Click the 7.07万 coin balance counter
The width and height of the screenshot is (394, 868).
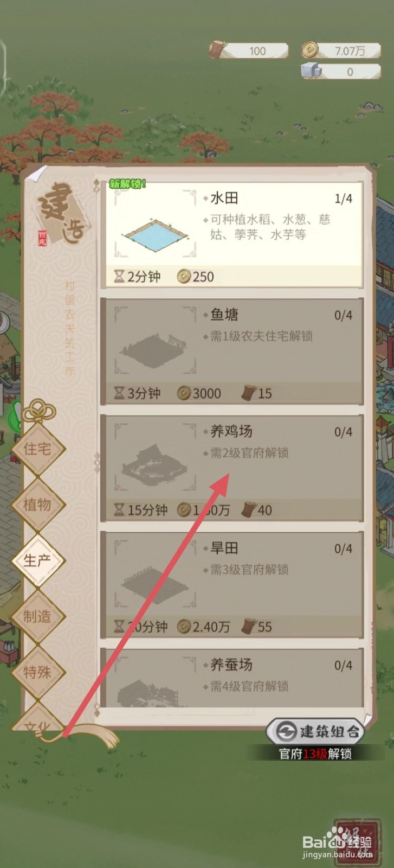342,50
